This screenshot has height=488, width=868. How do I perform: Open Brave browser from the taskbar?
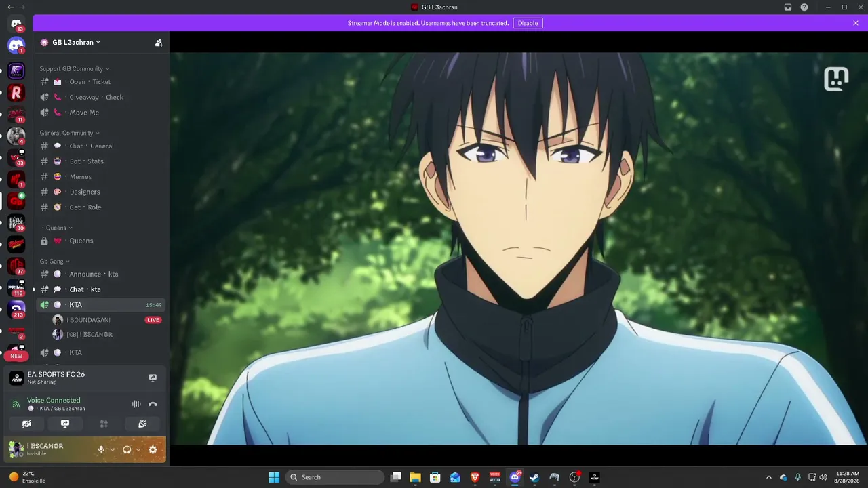[475, 477]
